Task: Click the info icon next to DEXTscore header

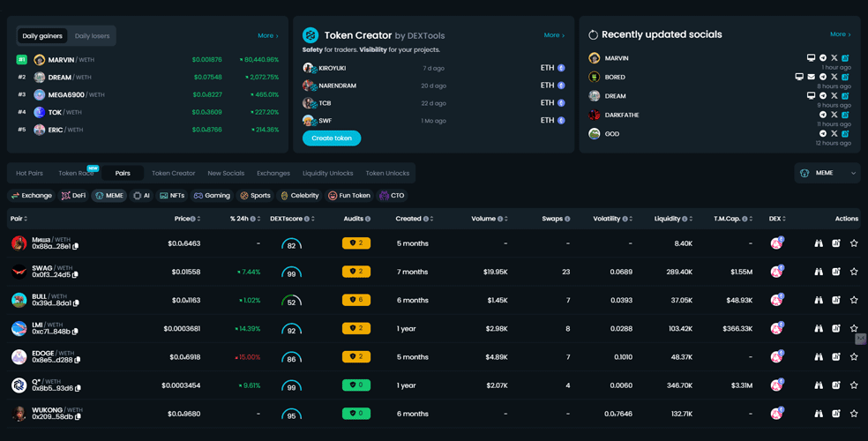Action: tap(306, 219)
